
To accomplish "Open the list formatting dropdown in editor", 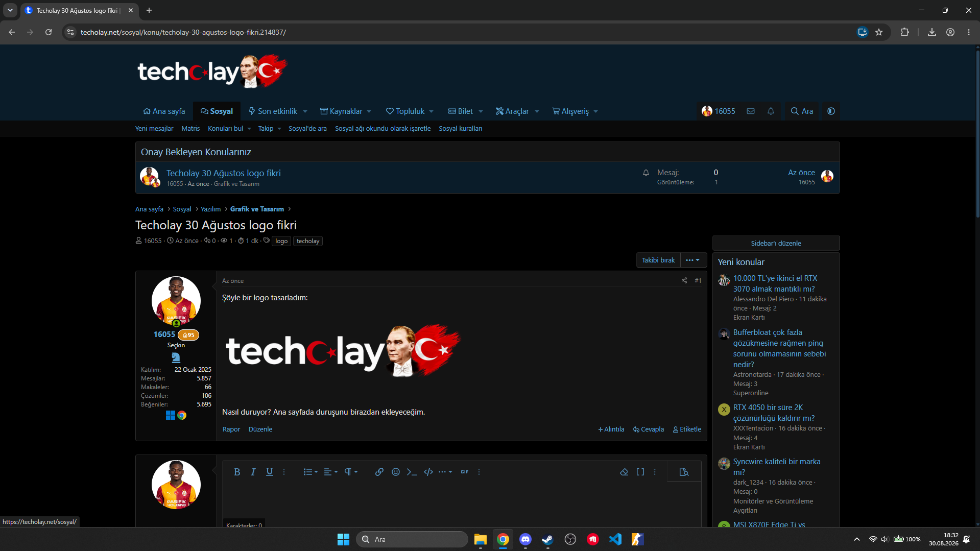I will (x=310, y=472).
